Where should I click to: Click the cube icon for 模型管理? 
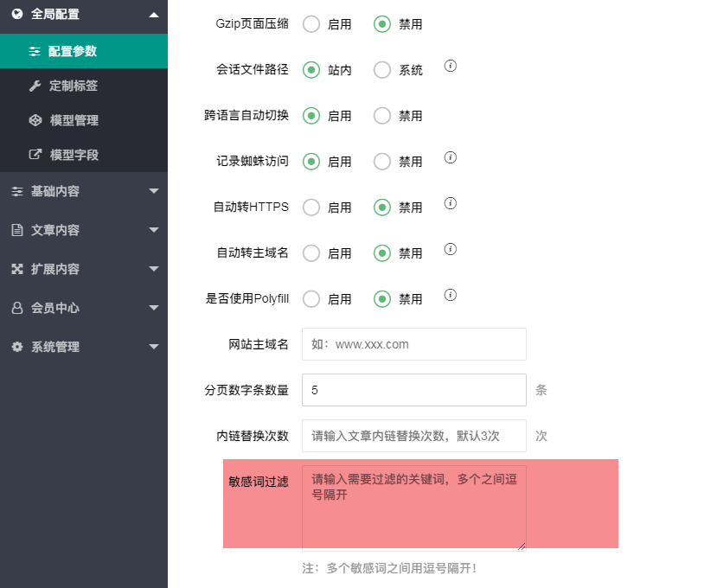[35, 120]
